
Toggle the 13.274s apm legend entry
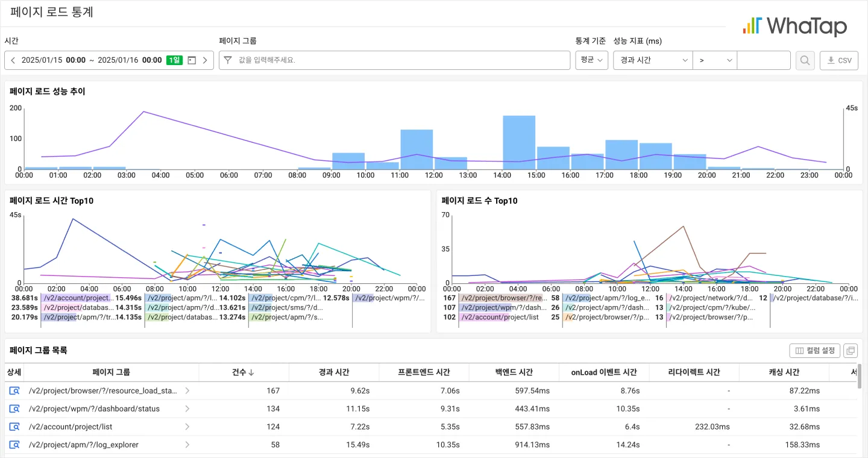270,317
